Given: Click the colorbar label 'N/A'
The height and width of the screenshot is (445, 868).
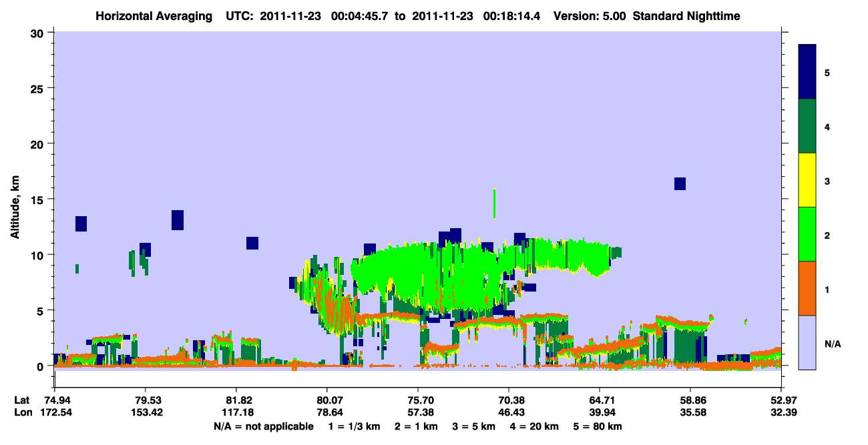Looking at the screenshot, I should (833, 344).
